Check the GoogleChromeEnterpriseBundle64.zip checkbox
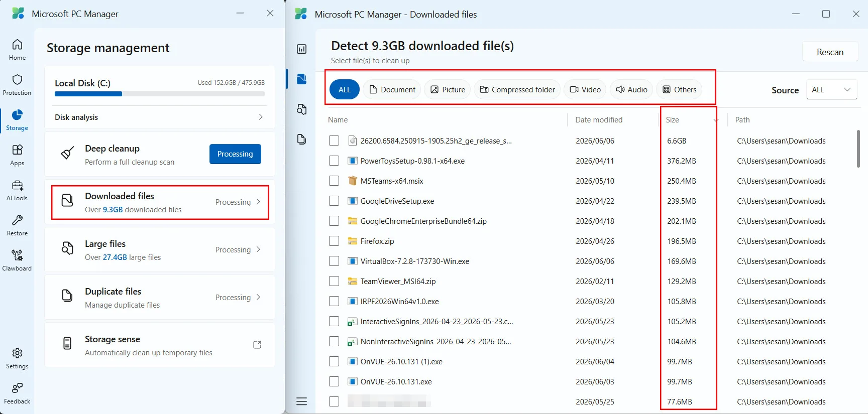The image size is (868, 414). click(x=334, y=221)
